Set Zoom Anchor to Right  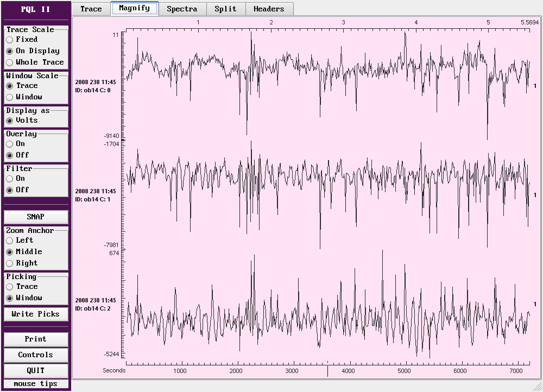coord(10,263)
